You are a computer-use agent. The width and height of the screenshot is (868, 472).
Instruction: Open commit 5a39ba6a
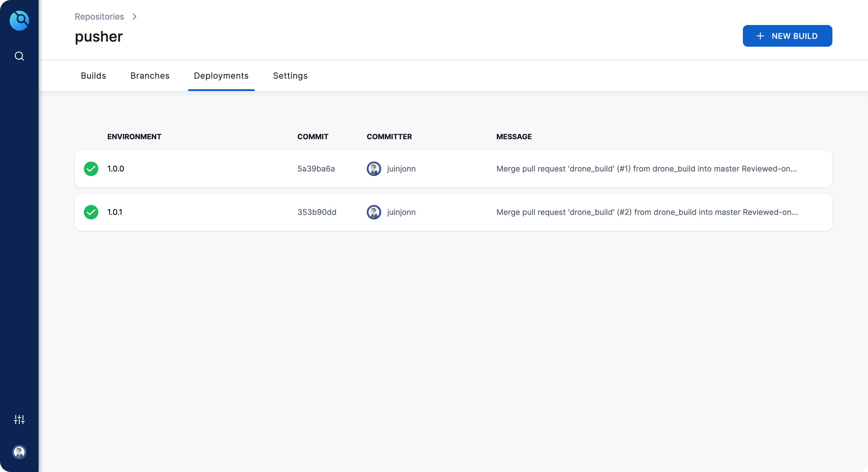[x=316, y=169]
